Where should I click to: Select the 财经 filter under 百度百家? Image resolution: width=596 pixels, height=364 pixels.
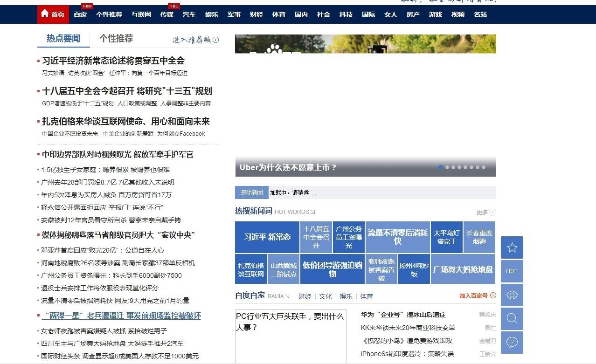click(305, 296)
